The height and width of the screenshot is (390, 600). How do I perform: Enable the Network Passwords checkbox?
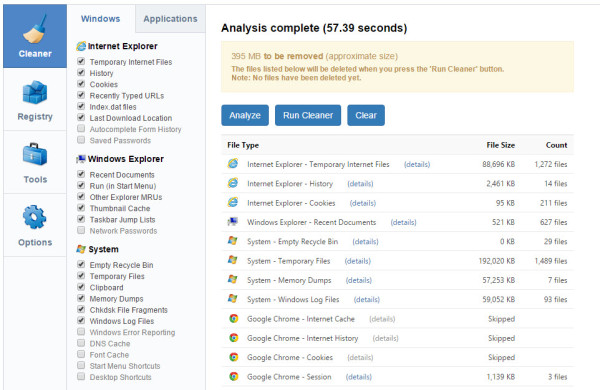click(x=81, y=230)
